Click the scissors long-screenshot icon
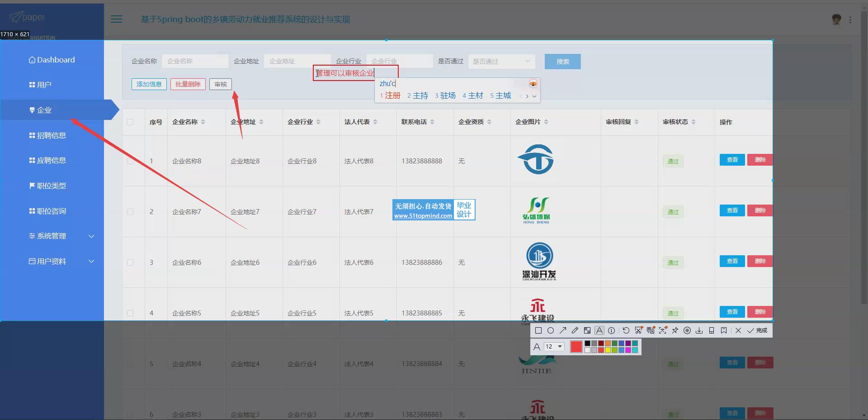This screenshot has width=868, height=420. 638,330
